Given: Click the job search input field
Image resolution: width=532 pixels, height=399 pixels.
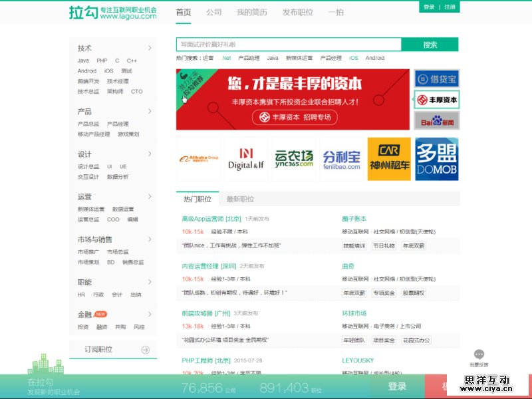Looking at the screenshot, I should point(289,45).
